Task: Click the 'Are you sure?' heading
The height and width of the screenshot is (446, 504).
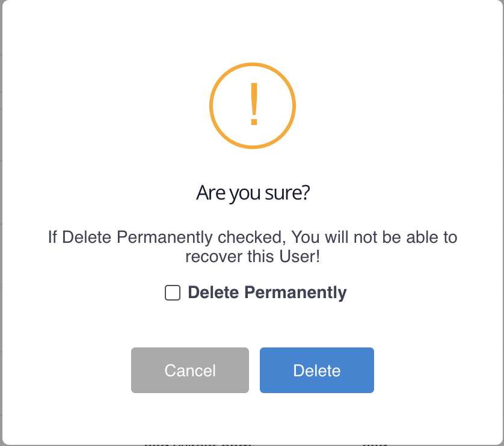Action: tap(253, 192)
